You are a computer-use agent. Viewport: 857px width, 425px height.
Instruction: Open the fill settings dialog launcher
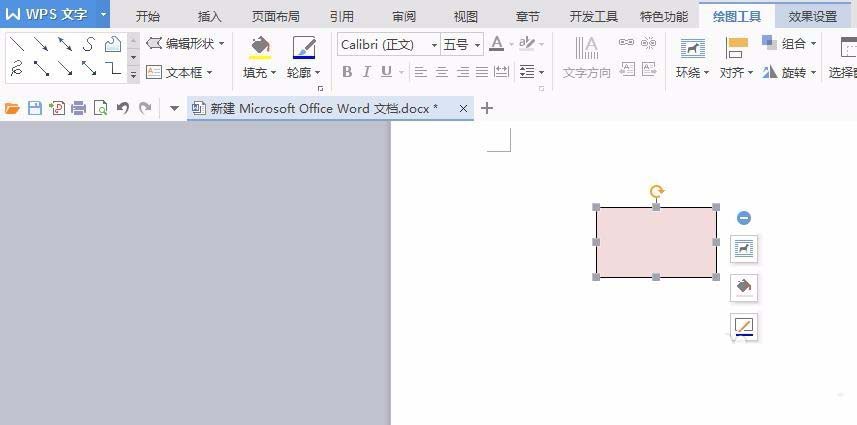coord(320,88)
